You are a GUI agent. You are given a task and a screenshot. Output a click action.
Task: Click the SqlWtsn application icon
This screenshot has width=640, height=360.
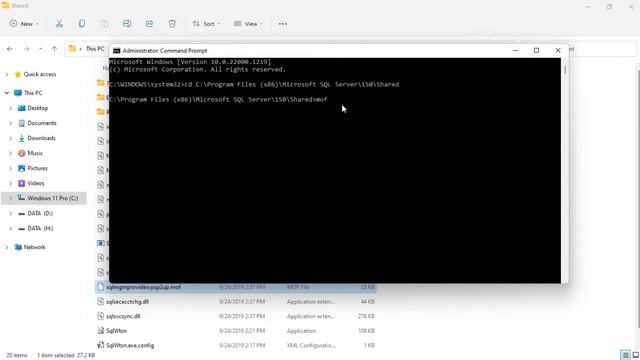tap(100, 331)
